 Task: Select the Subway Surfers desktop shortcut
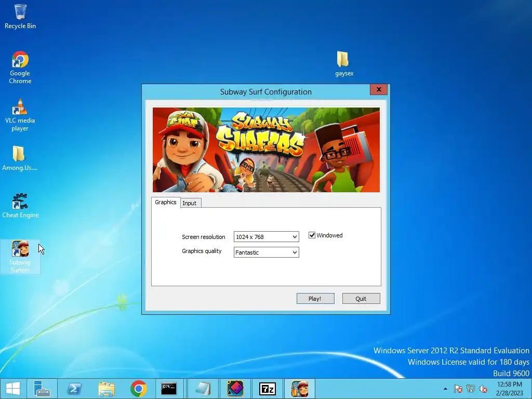(20, 256)
